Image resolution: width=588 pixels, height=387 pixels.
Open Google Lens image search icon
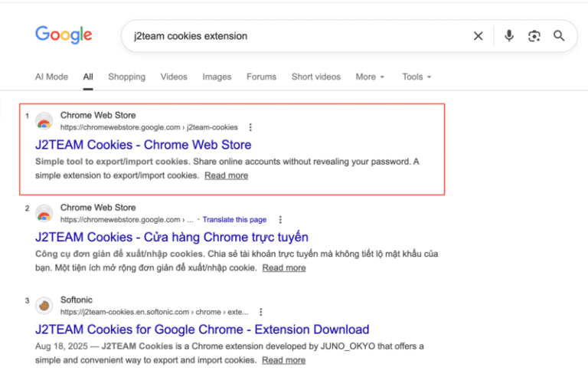click(534, 36)
